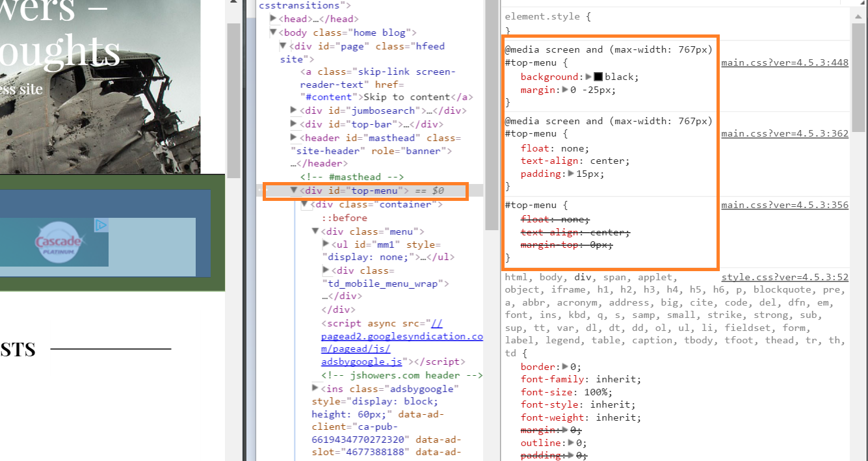
Task: Click the 'font-style: inherit' declaration
Action: coord(578,405)
